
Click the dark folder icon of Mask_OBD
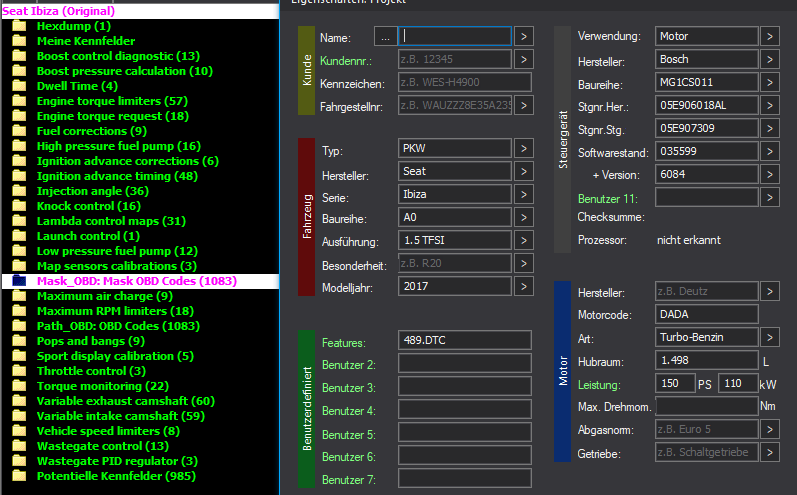(19, 281)
